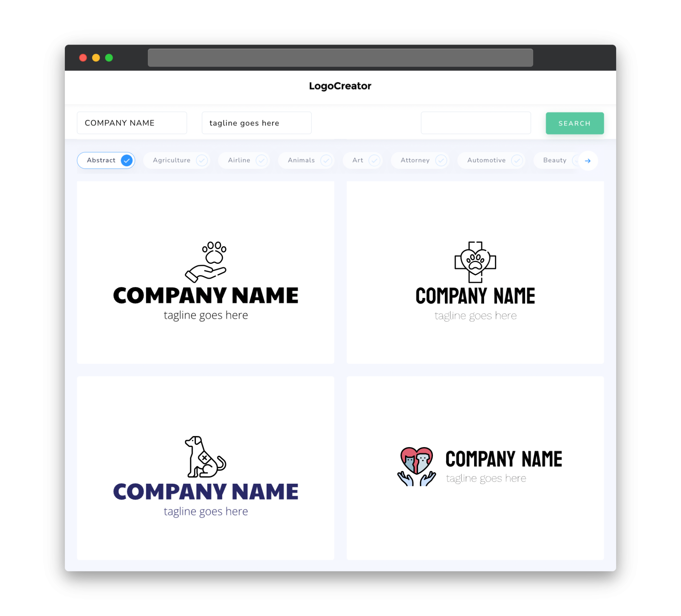This screenshot has height=616, width=681.
Task: Open the Attorney category filter
Action: [422, 160]
